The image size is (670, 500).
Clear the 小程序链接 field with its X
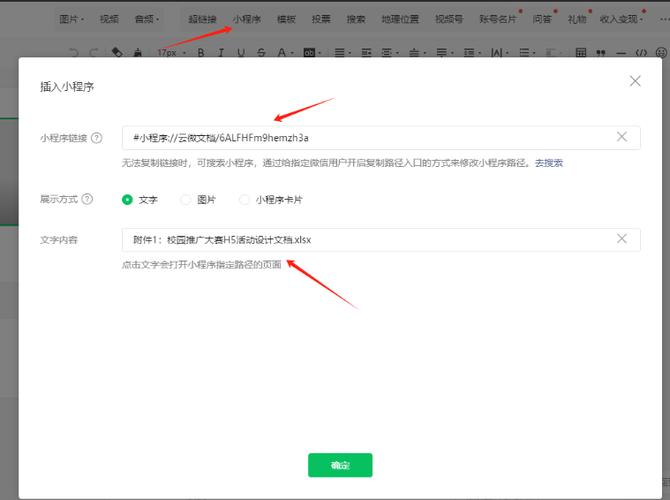tap(622, 137)
